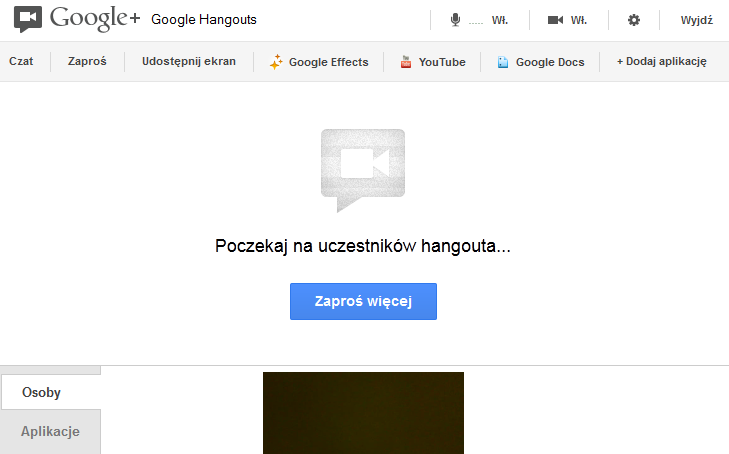Click the large gray video camera placeholder
The height and width of the screenshot is (454, 729).
tap(362, 168)
